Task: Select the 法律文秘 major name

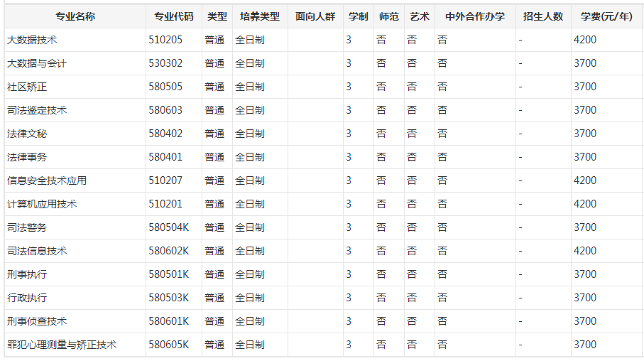Action: (27, 134)
